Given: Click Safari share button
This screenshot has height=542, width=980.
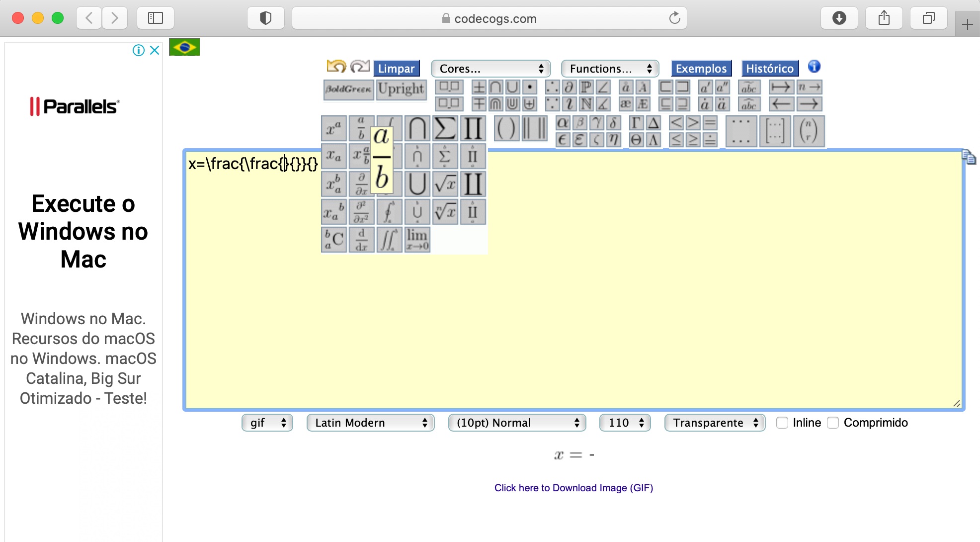Looking at the screenshot, I should 884,18.
